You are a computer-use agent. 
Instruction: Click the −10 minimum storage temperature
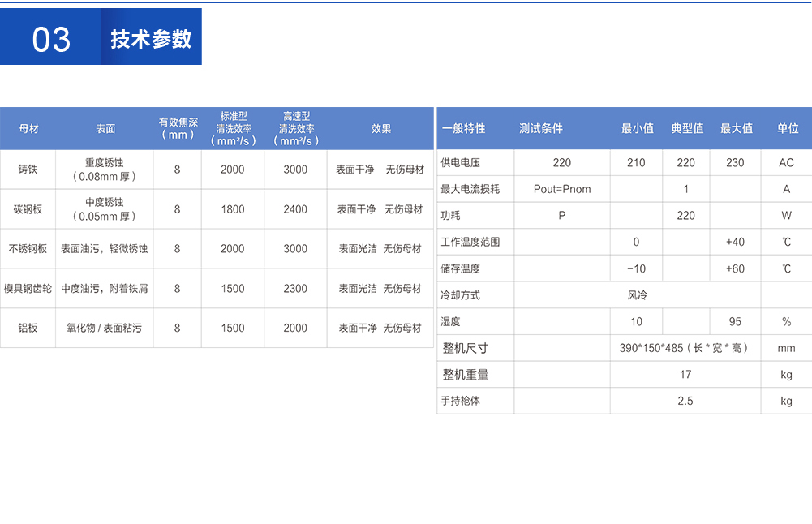point(636,268)
